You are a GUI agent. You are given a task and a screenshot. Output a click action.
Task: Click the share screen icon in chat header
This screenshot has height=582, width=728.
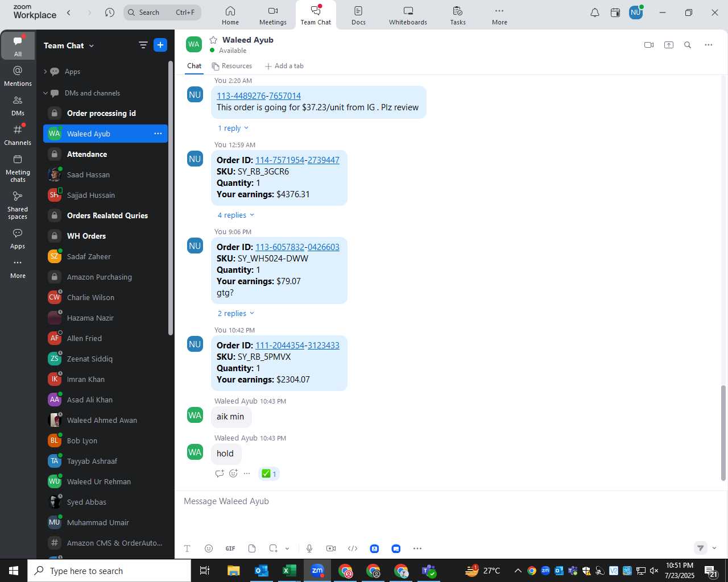[x=669, y=45]
